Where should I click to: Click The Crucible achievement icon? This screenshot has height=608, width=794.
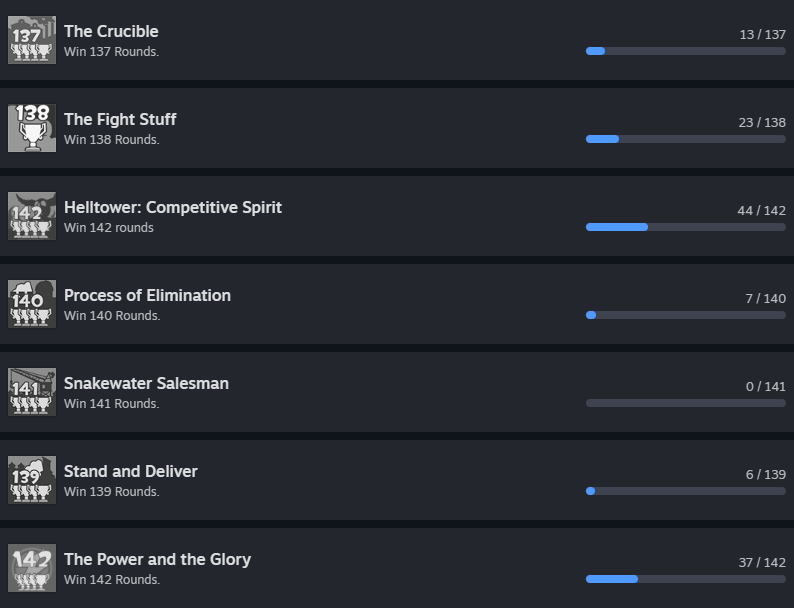click(32, 40)
